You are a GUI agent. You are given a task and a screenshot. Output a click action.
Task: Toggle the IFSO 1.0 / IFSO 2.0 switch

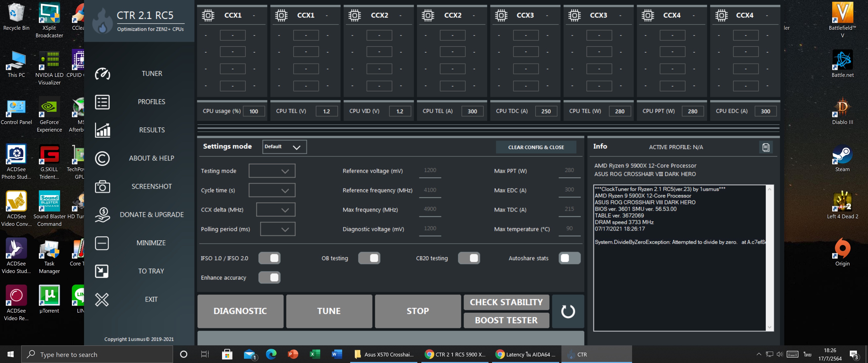(269, 258)
